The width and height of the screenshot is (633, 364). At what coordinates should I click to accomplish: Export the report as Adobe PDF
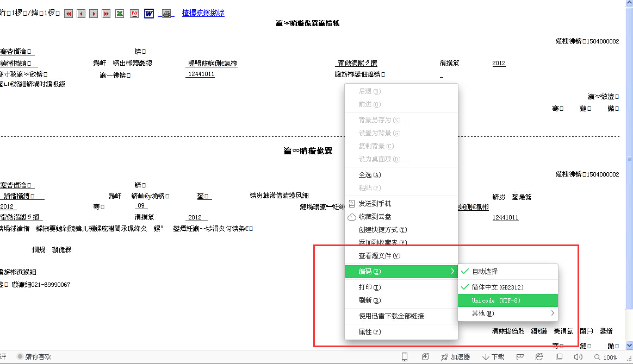pyautogui.click(x=134, y=14)
